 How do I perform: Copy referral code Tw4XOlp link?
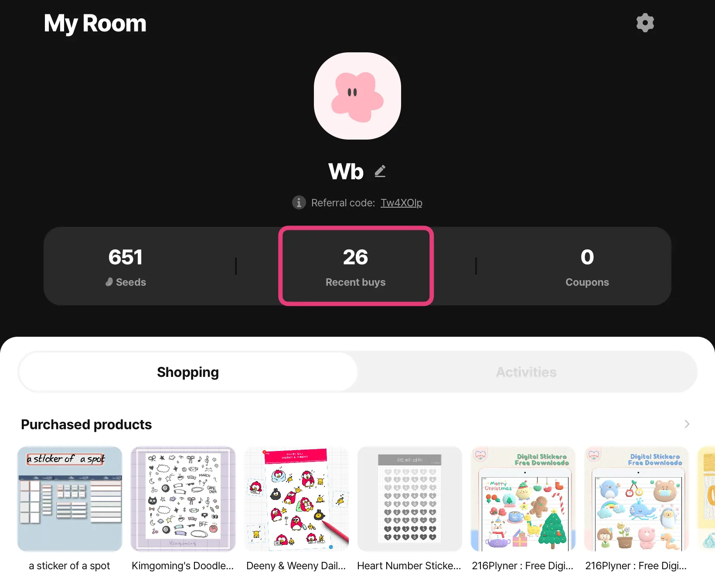[401, 203]
